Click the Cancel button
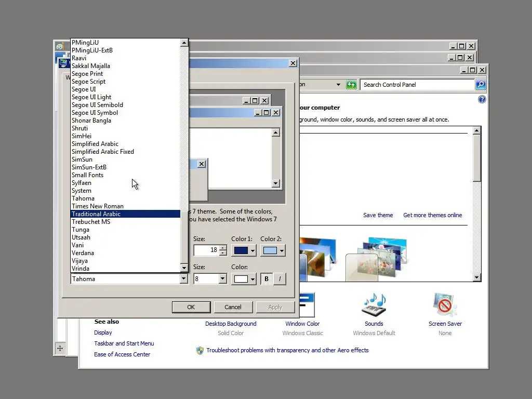The height and width of the screenshot is (399, 532). 233,307
